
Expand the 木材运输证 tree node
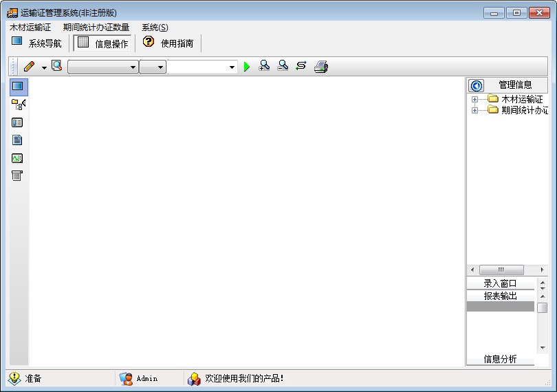(474, 99)
